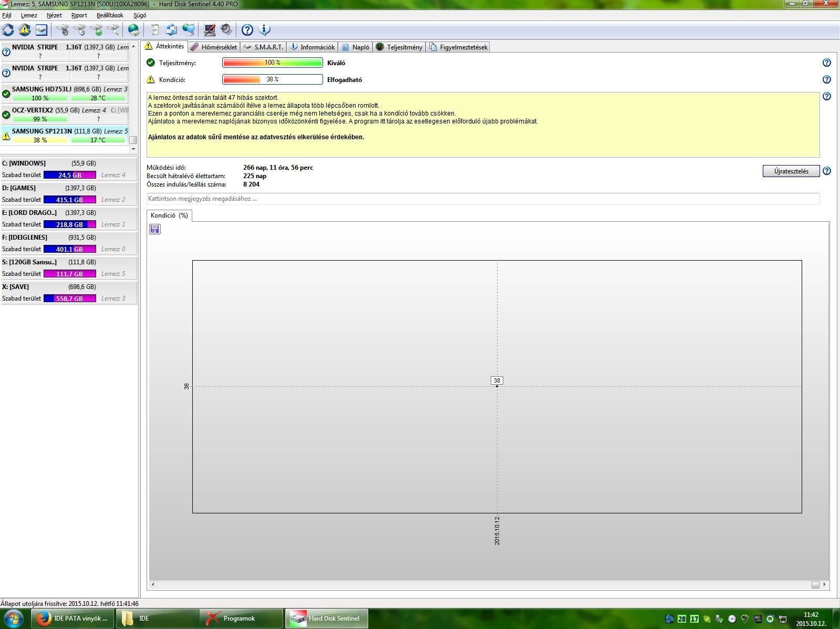This screenshot has height=629, width=840.
Task: Click the graph horizontal scrollbar right arrow
Action: pos(825,584)
